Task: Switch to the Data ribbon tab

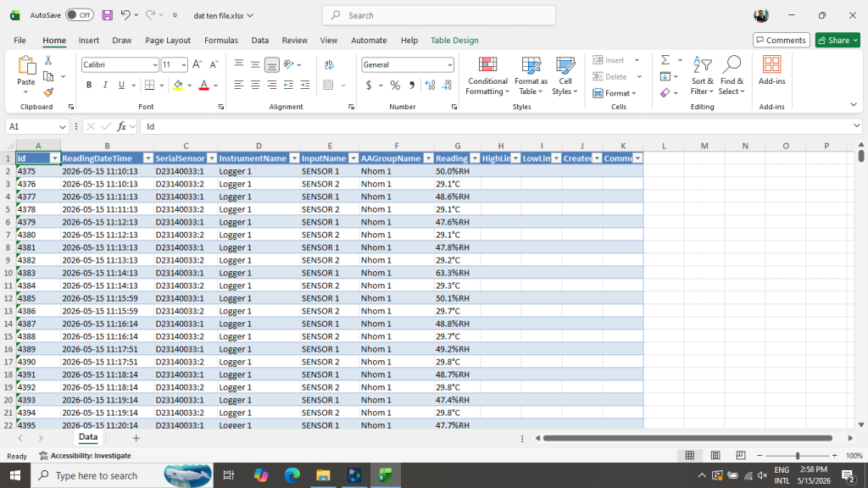Action: [259, 41]
